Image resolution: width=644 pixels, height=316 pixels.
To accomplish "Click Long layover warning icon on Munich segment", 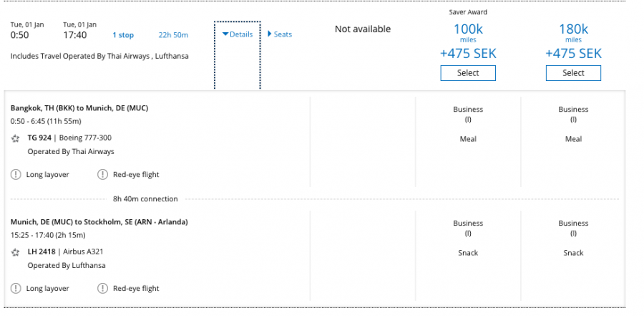I will tap(16, 288).
